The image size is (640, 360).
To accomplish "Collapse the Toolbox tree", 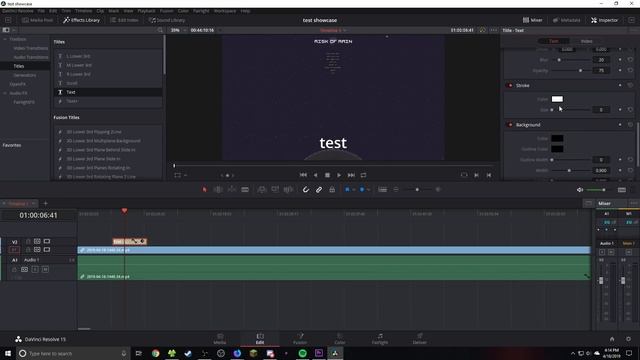I will click(x=5, y=39).
